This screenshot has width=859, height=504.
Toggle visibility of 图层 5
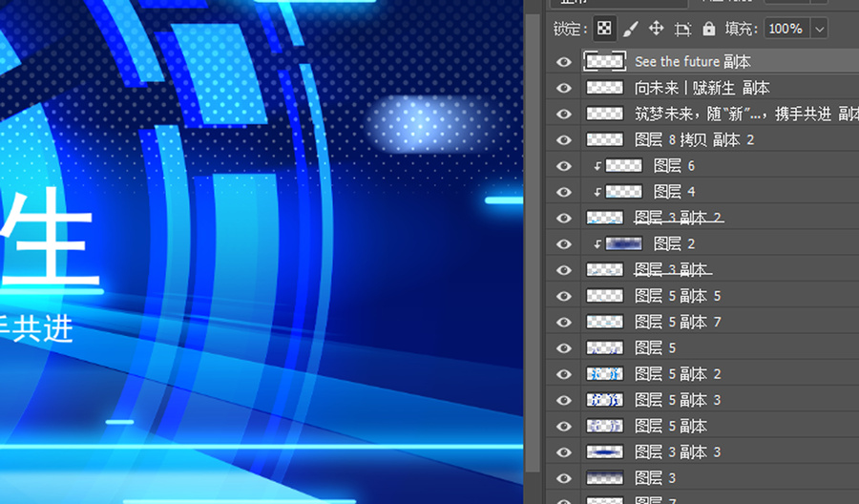point(564,347)
